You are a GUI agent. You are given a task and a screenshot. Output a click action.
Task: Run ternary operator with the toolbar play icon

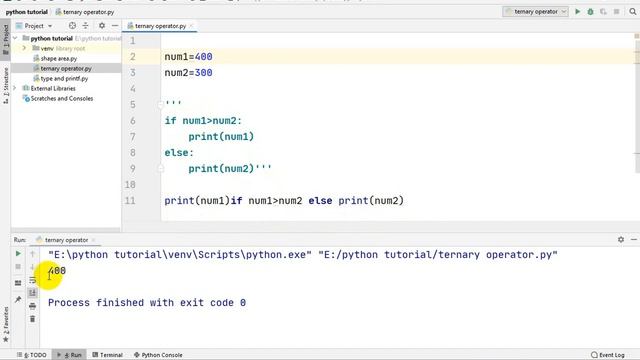click(x=578, y=12)
